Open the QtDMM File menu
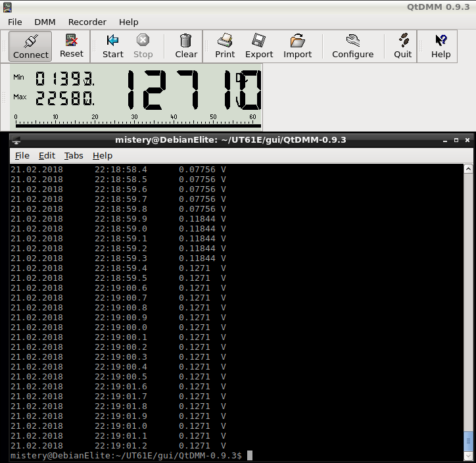This screenshot has height=463, width=476. pyautogui.click(x=15, y=22)
